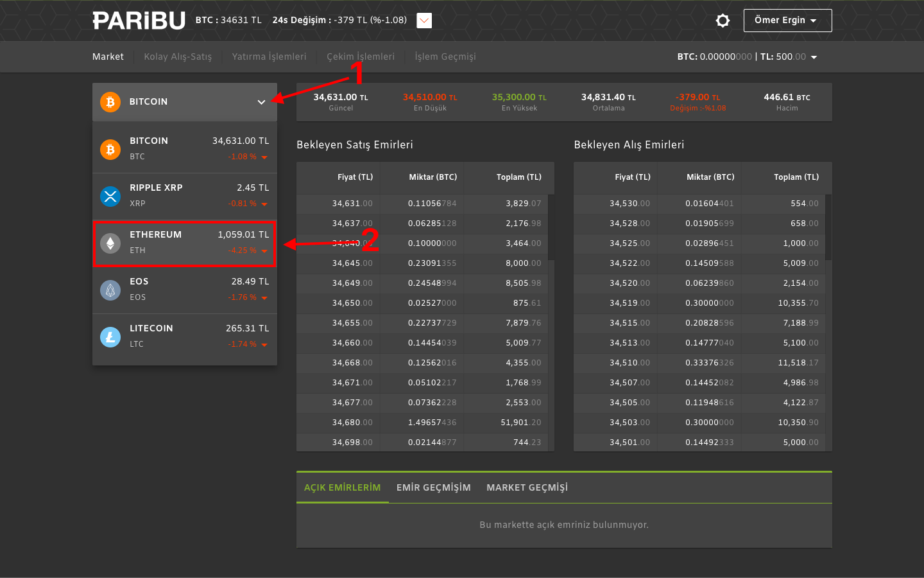Viewport: 924px width, 578px height.
Task: Open the Yatırma İşlemleri menu
Action: (269, 57)
